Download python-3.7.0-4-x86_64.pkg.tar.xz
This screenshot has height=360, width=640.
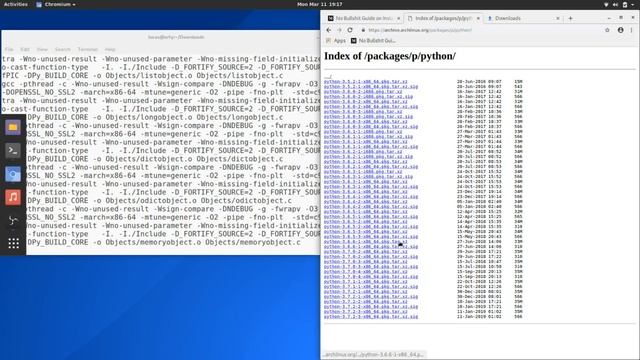(x=366, y=271)
